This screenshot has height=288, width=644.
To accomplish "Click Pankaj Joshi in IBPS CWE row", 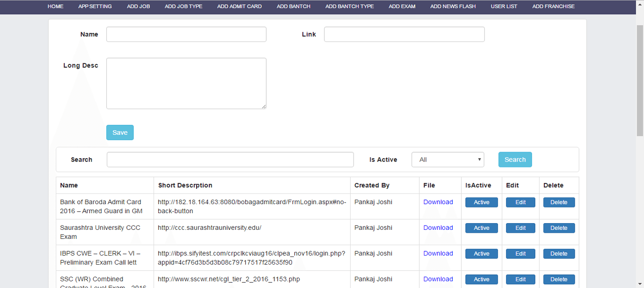I will [x=374, y=254].
